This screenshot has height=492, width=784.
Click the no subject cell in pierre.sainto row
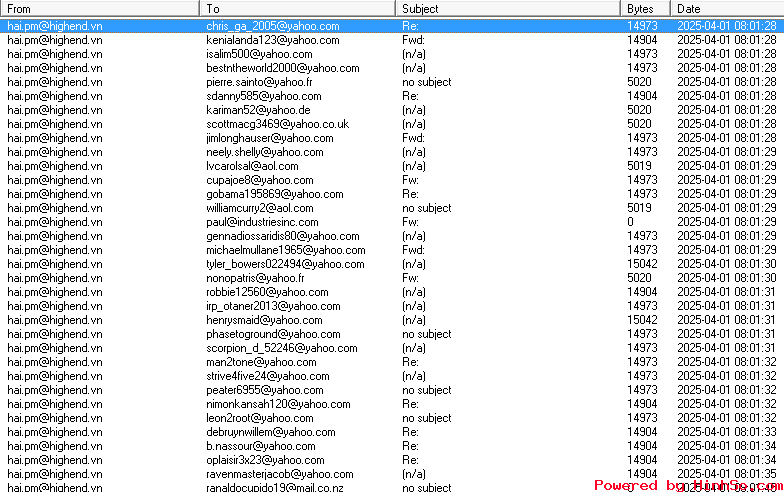tap(426, 82)
